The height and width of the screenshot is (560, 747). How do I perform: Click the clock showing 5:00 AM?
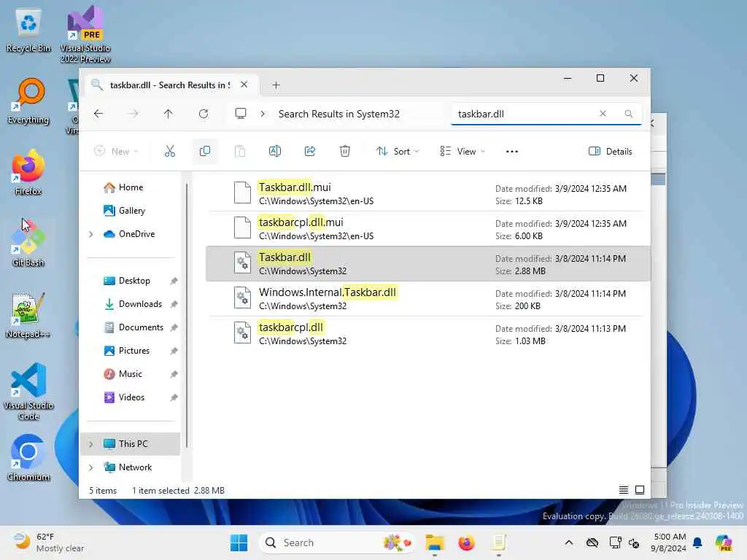pyautogui.click(x=669, y=542)
